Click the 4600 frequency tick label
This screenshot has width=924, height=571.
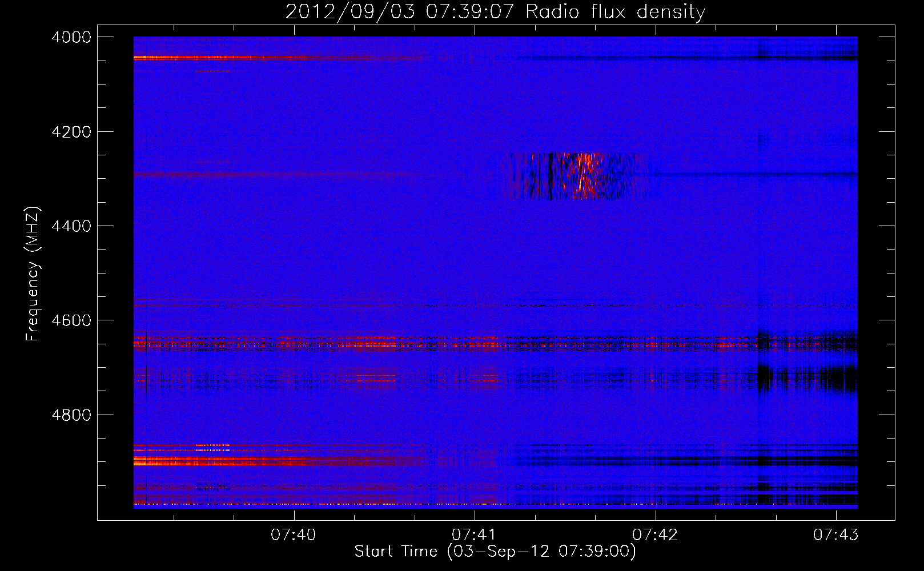tap(71, 320)
